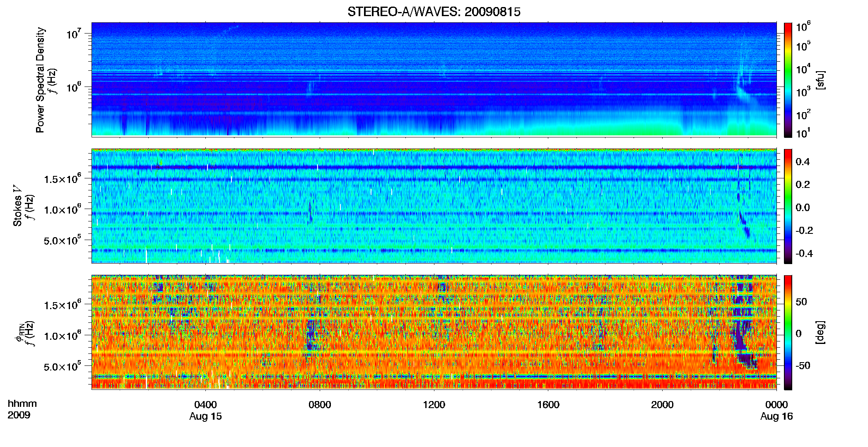Click the 5.0×10^5 tick on the φRTN axis
Viewport: 868px width, 447px height.
[63, 367]
